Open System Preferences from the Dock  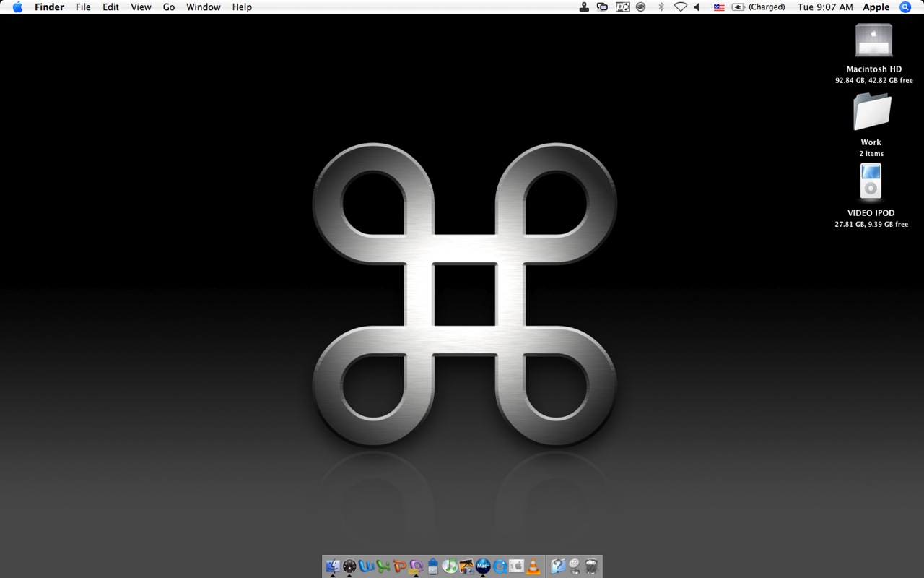coord(516,566)
